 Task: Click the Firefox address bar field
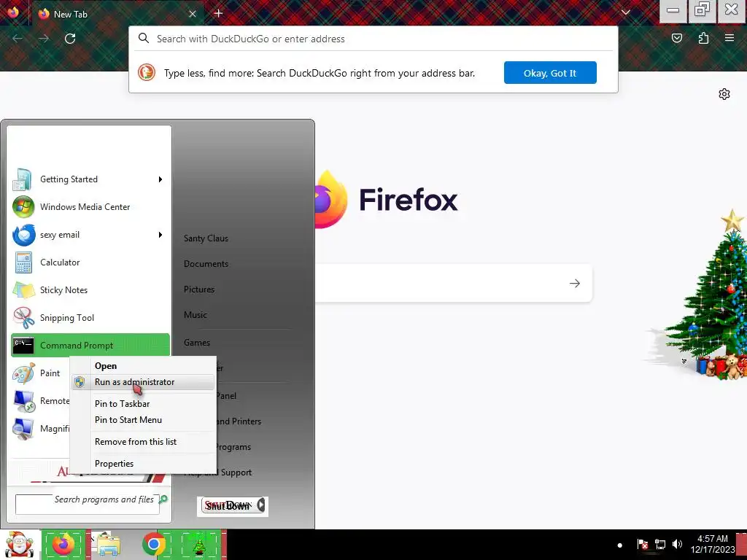click(373, 39)
